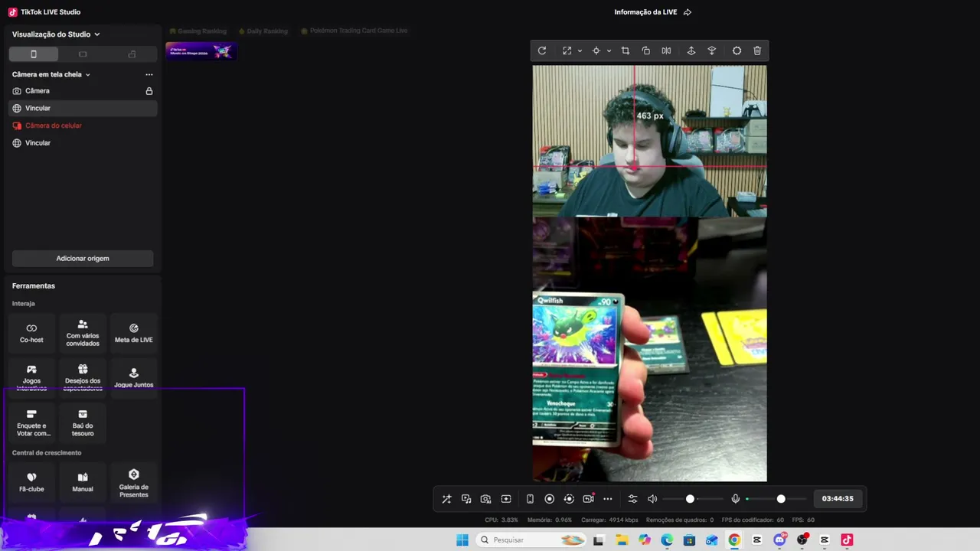Switch to landscape layout view

[x=83, y=54]
